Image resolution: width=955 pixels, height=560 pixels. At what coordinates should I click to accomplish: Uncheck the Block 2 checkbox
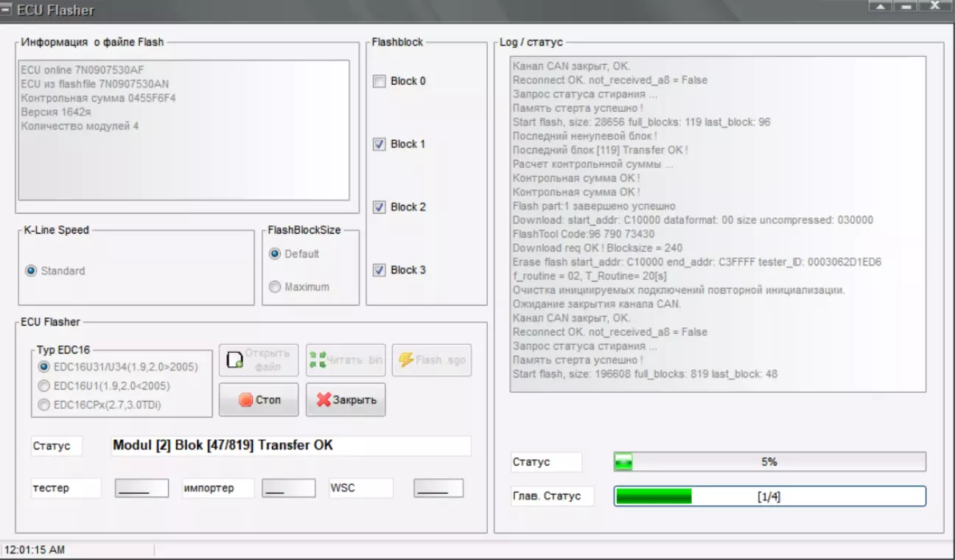tap(379, 207)
